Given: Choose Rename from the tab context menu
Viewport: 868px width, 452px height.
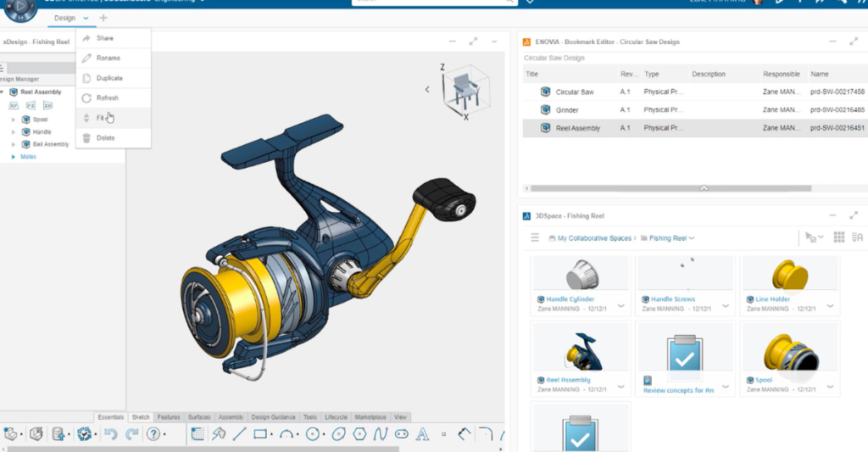Looking at the screenshot, I should pyautogui.click(x=108, y=58).
